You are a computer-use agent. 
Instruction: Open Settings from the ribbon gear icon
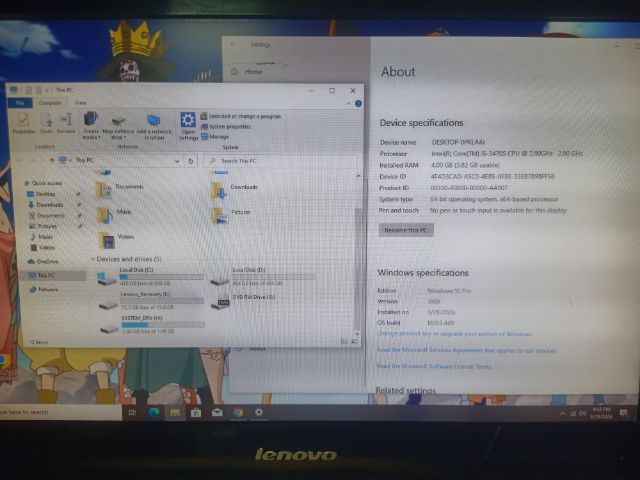188,124
